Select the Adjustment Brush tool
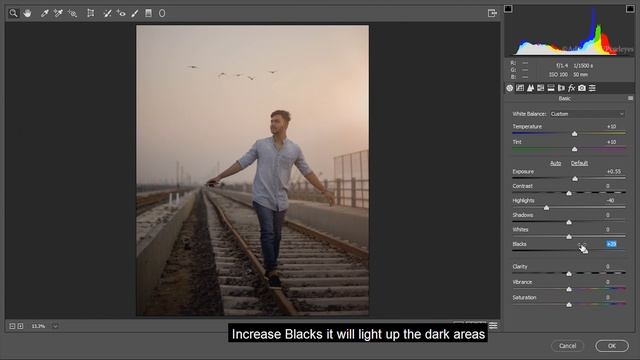 click(135, 13)
